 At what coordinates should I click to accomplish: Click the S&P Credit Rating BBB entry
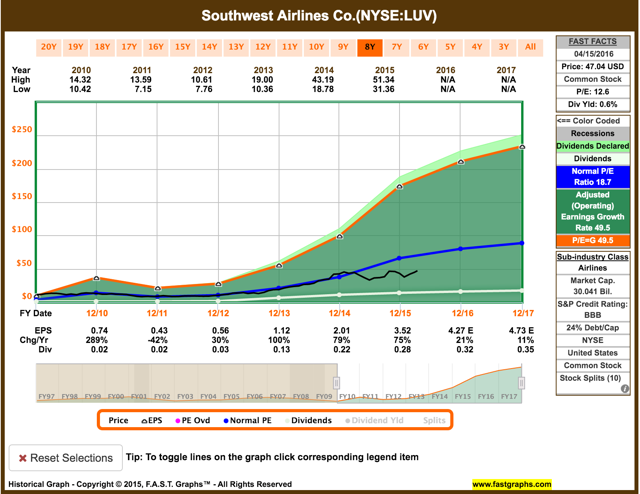[x=593, y=309]
